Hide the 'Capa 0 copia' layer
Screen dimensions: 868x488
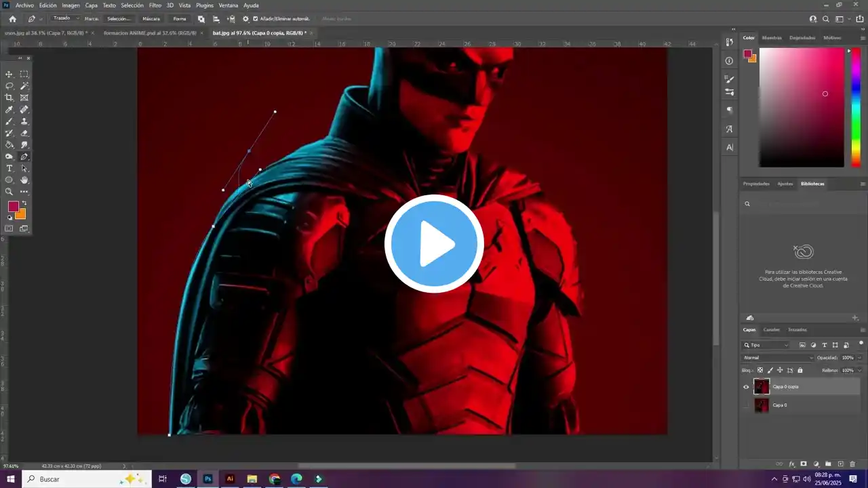746,387
